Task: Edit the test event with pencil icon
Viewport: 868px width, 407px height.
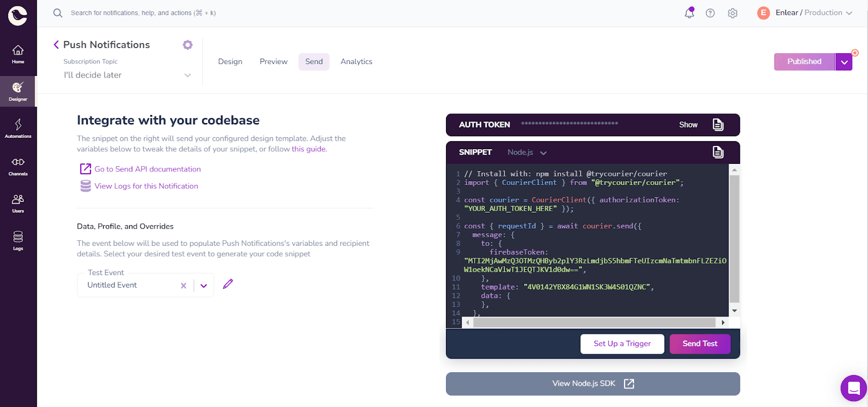Action: [228, 284]
